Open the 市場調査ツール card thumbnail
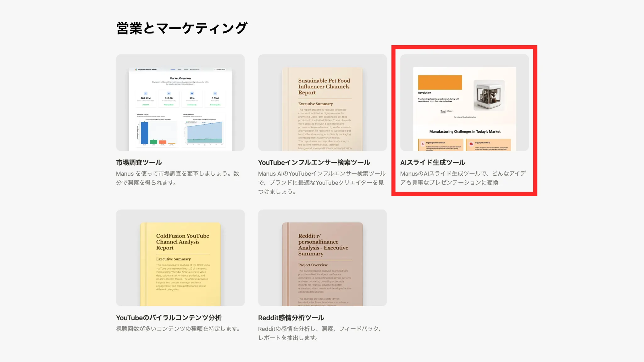 pyautogui.click(x=180, y=102)
